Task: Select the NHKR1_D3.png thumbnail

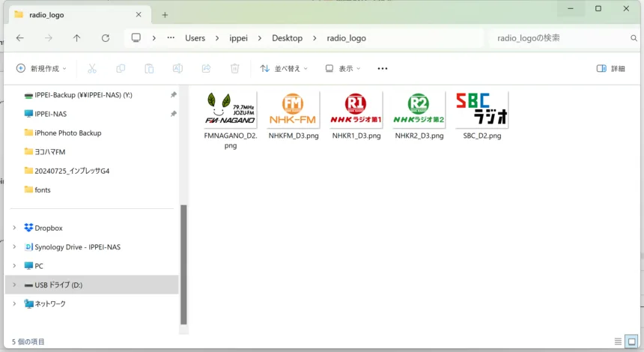Action: [356, 109]
